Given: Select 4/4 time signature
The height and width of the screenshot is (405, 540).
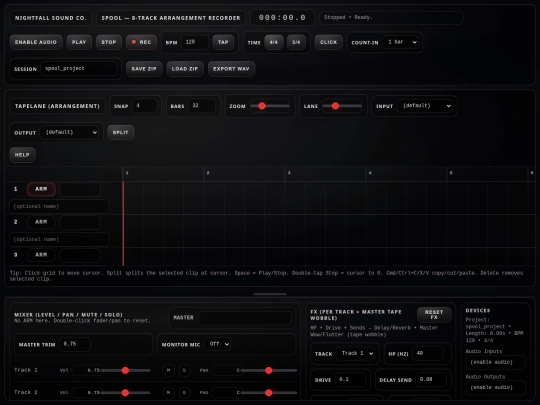Looking at the screenshot, I should (273, 42).
